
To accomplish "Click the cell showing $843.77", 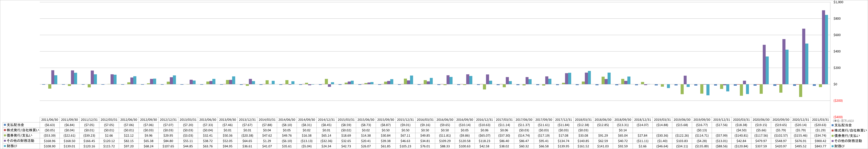I will 820,146.
